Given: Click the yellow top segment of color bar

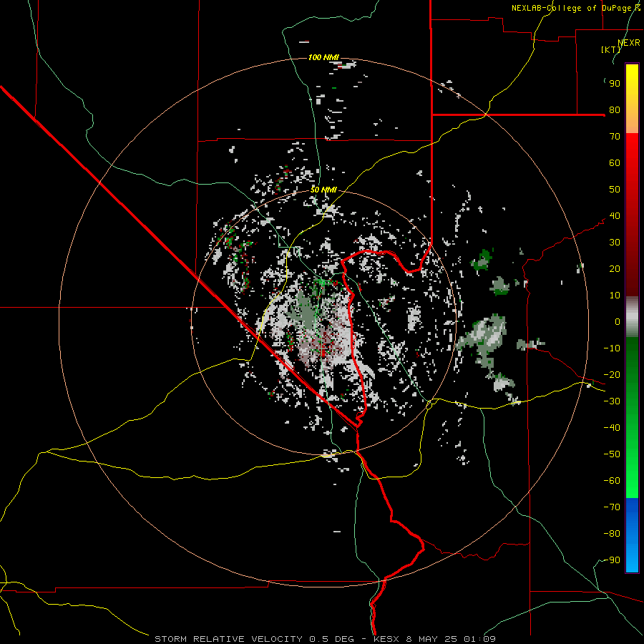Looking at the screenshot, I should 632,99.
